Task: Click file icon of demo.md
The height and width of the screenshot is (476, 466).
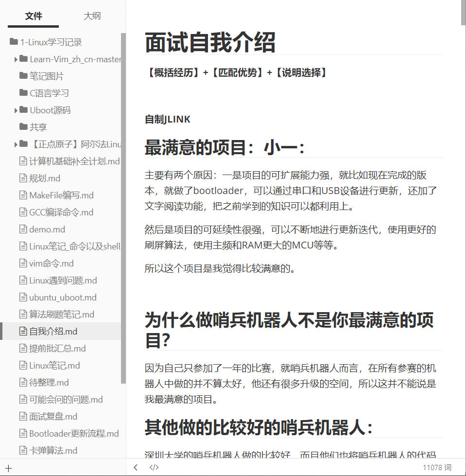Action: (23, 229)
